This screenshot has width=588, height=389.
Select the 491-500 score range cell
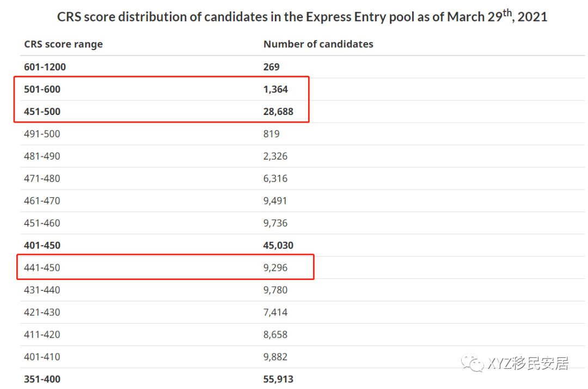click(x=42, y=134)
